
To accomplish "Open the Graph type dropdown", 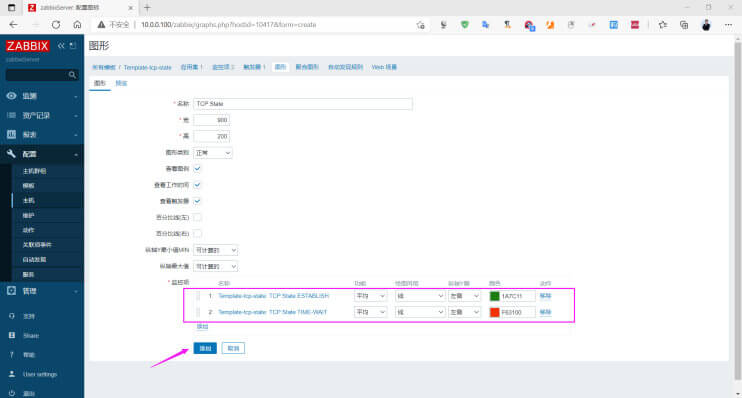I will 212,153.
